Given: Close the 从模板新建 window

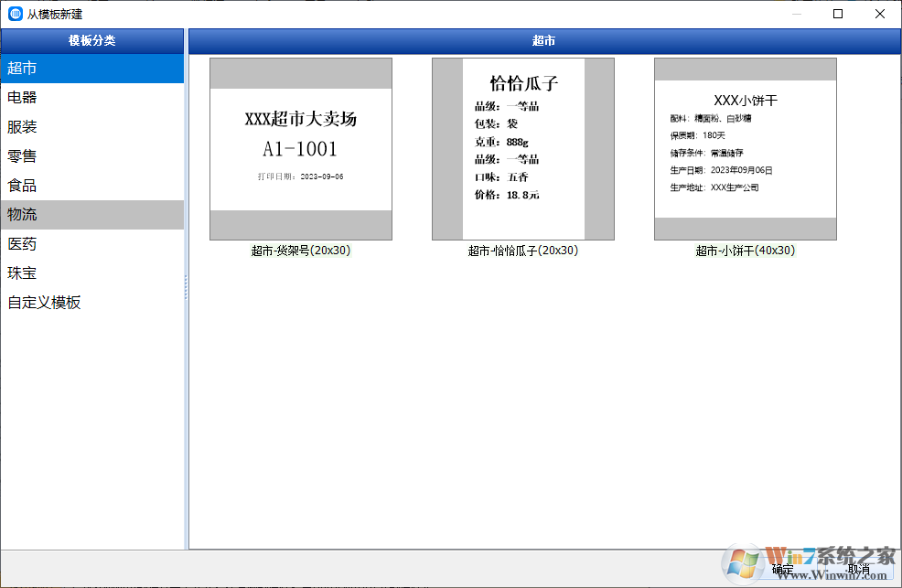Looking at the screenshot, I should point(880,14).
